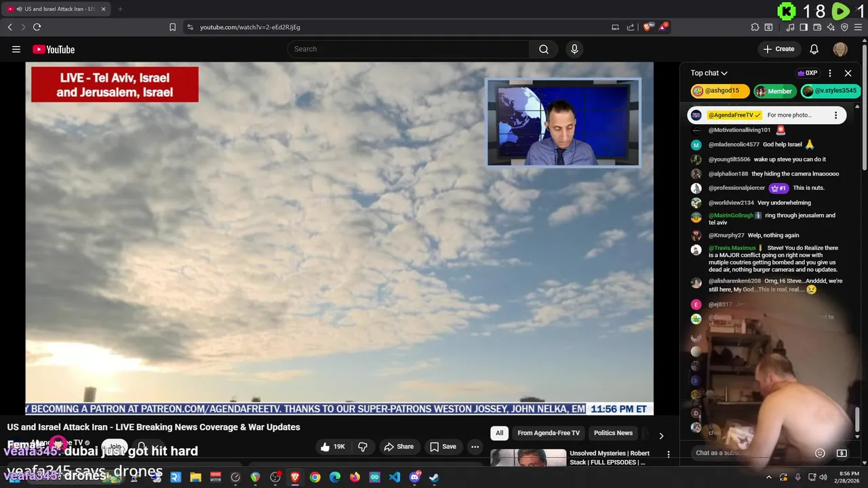Open Brave Playlist music note icon
This screenshot has height=488, width=868.
791,27
